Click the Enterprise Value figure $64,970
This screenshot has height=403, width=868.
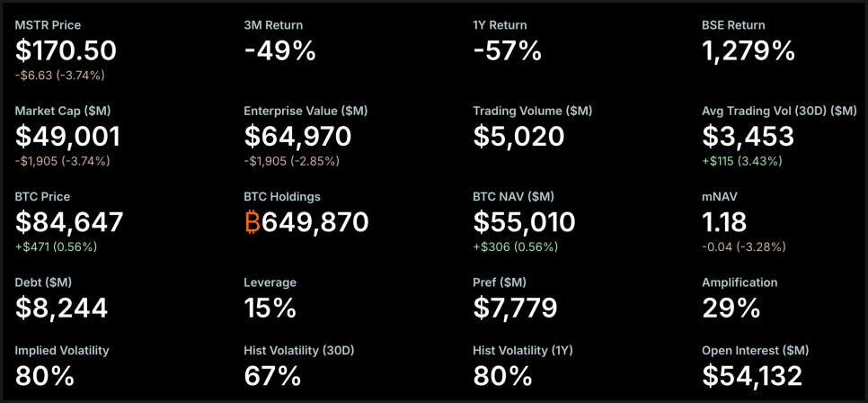pyautogui.click(x=297, y=137)
